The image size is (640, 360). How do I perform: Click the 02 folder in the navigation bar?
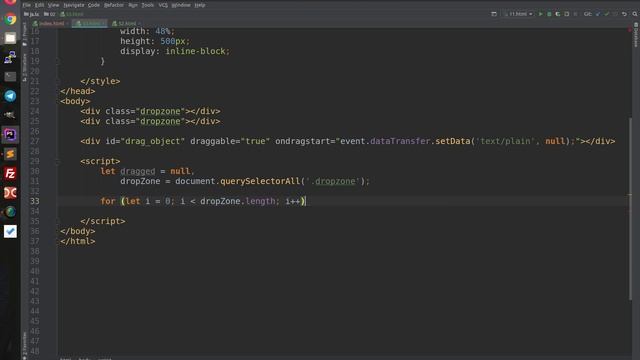tap(49, 14)
